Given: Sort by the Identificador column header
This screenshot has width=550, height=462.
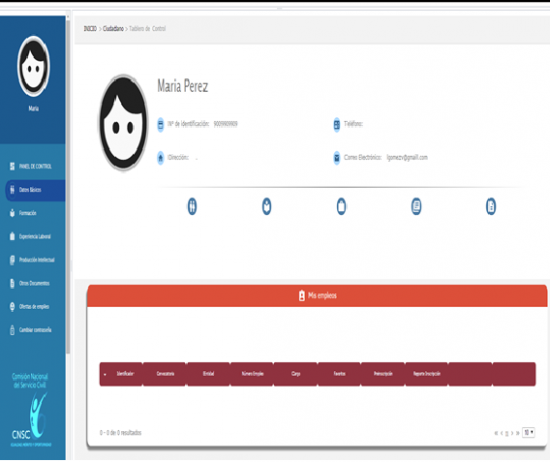Looking at the screenshot, I should point(125,374).
